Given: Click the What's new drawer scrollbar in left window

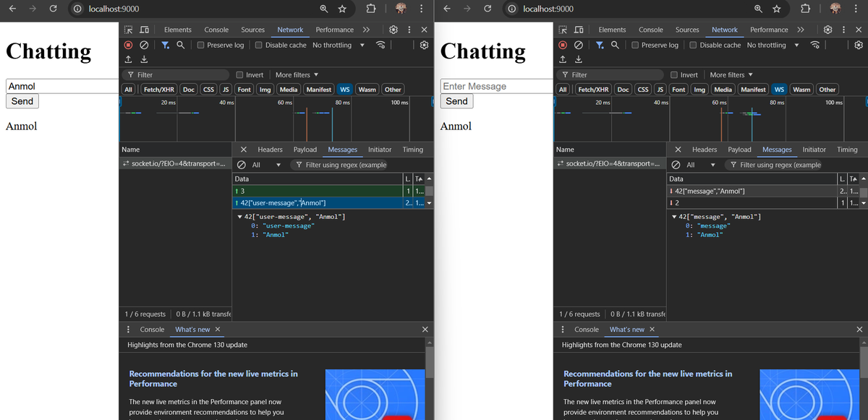Looking at the screenshot, I should tap(430, 362).
